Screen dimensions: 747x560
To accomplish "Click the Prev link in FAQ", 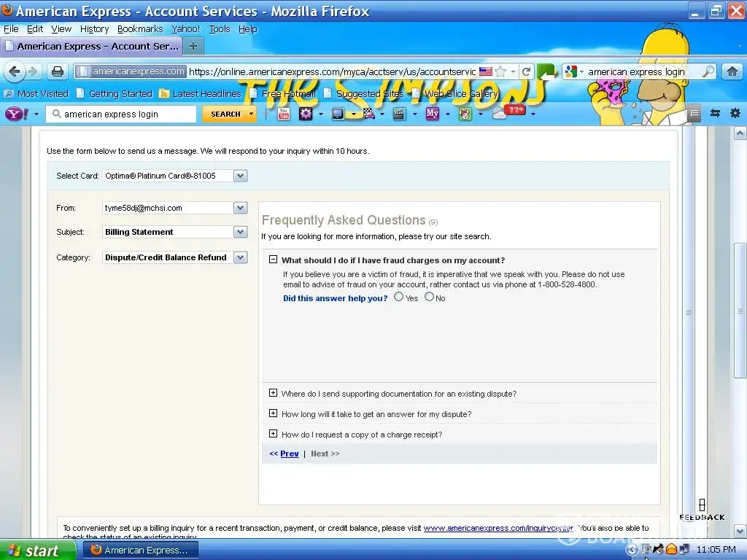I will pos(289,454).
